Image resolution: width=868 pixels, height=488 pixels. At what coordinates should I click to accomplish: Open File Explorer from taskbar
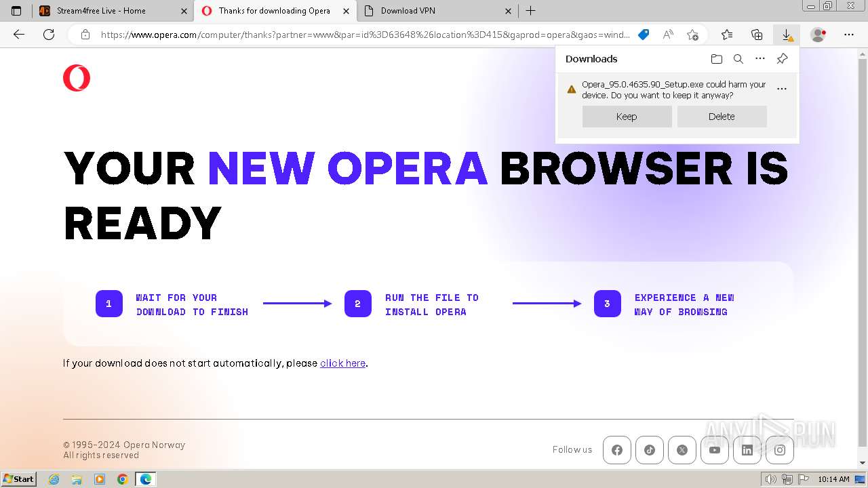point(77,479)
